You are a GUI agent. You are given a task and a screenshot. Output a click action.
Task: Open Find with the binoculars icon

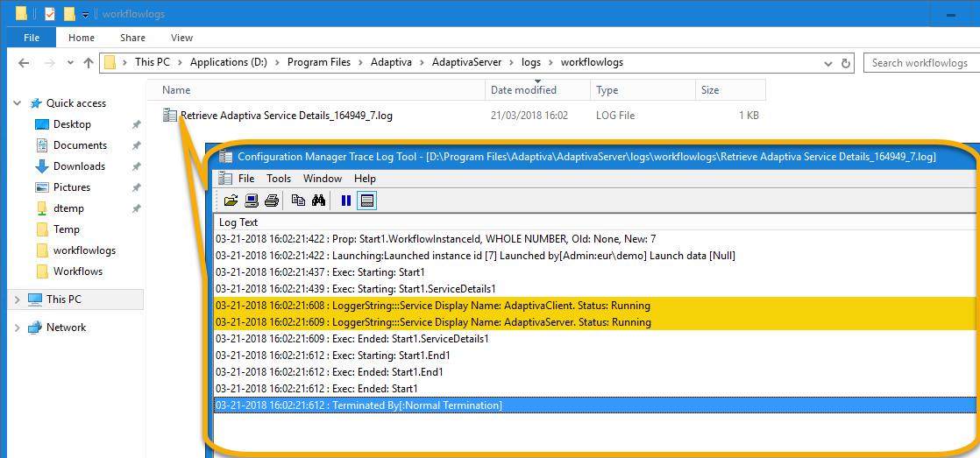click(319, 201)
